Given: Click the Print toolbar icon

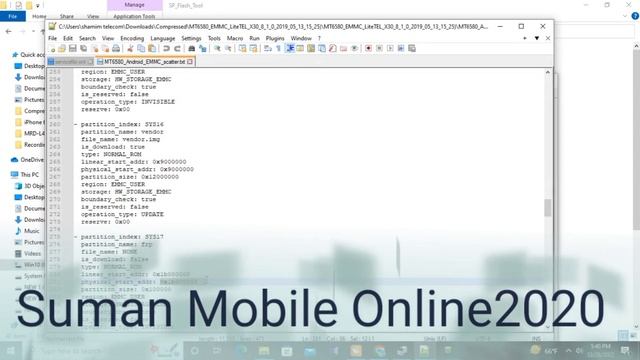Looking at the screenshot, I should point(116,49).
